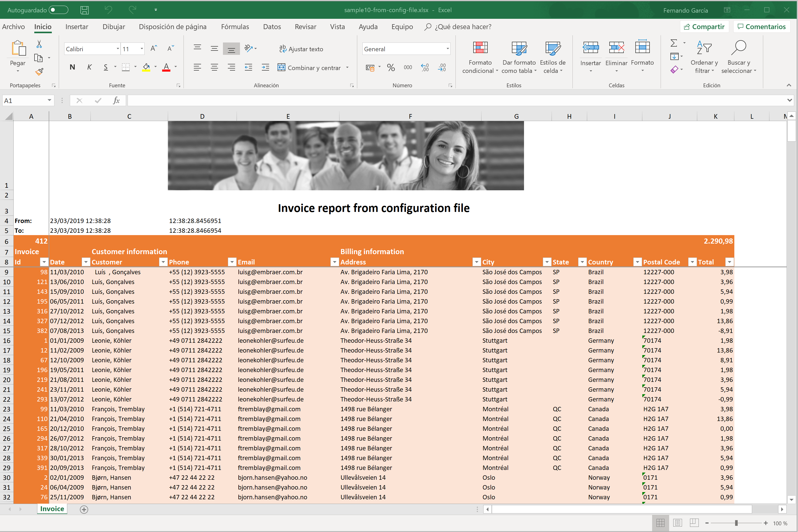Toggle the Autoguardado switch
This screenshot has height=532, width=798.
pos(59,10)
